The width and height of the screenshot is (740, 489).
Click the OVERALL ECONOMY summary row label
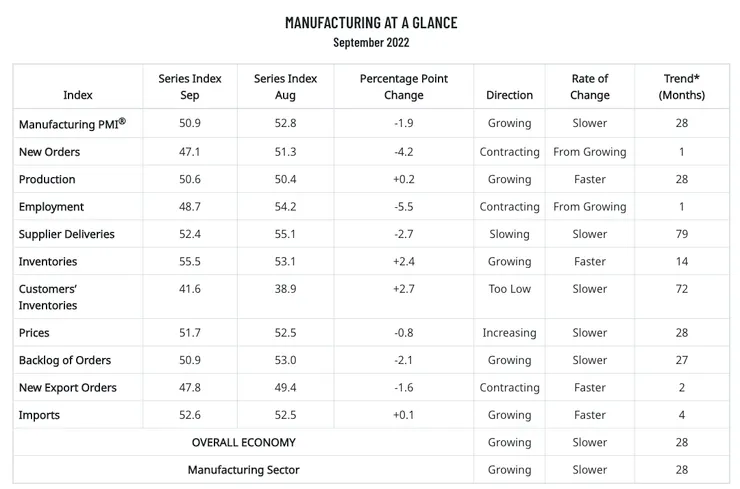pyautogui.click(x=243, y=442)
